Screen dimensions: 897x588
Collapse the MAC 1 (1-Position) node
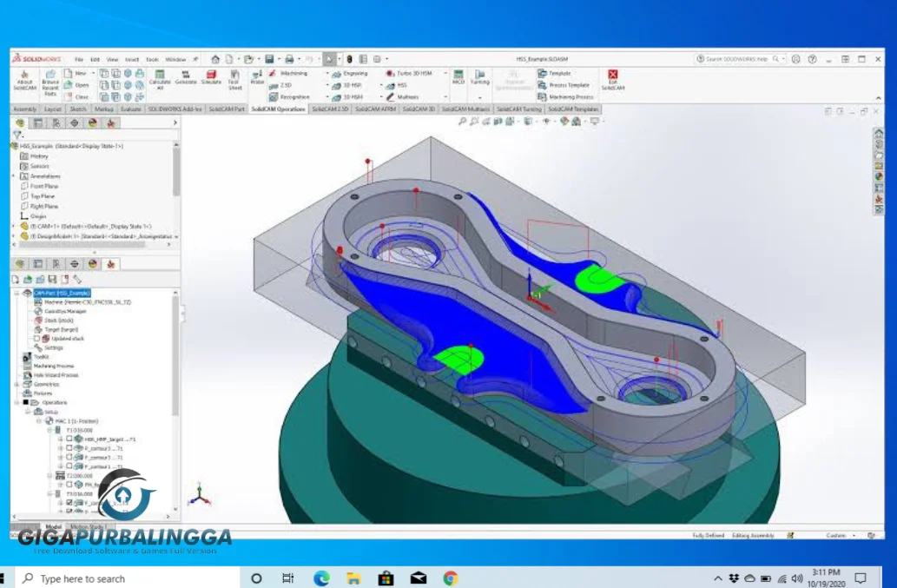pyautogui.click(x=39, y=421)
